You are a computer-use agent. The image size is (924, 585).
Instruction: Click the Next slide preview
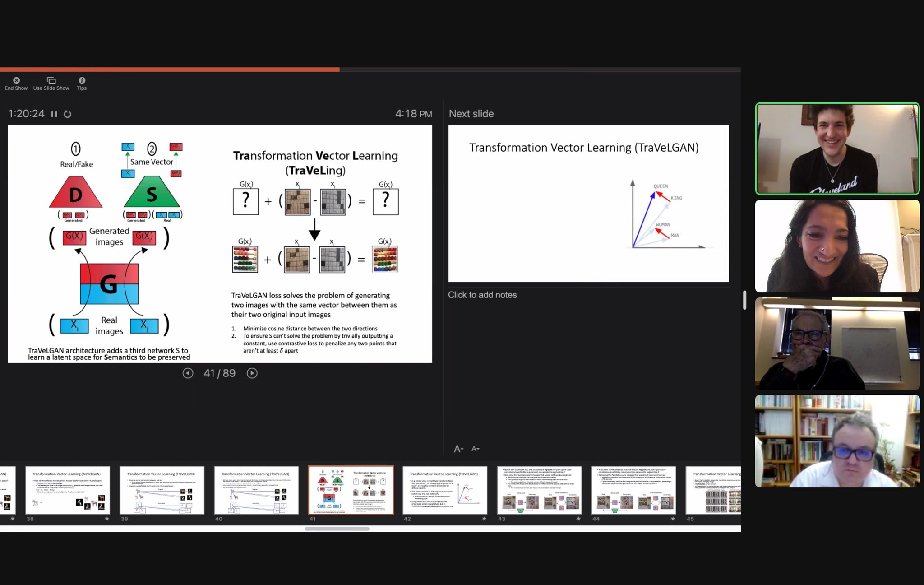[588, 203]
